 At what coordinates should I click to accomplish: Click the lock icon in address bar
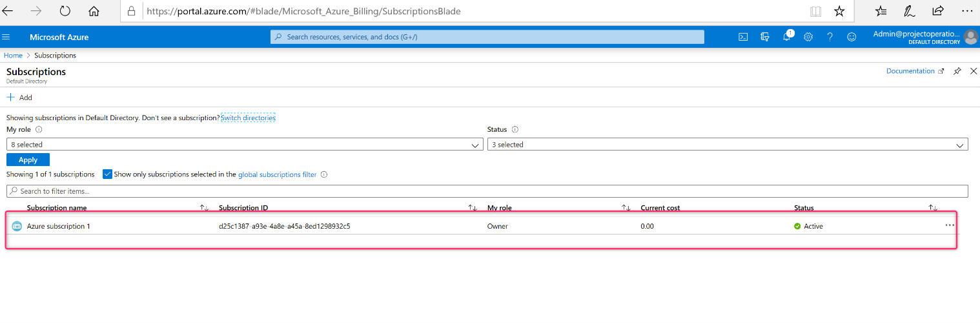pyautogui.click(x=132, y=11)
